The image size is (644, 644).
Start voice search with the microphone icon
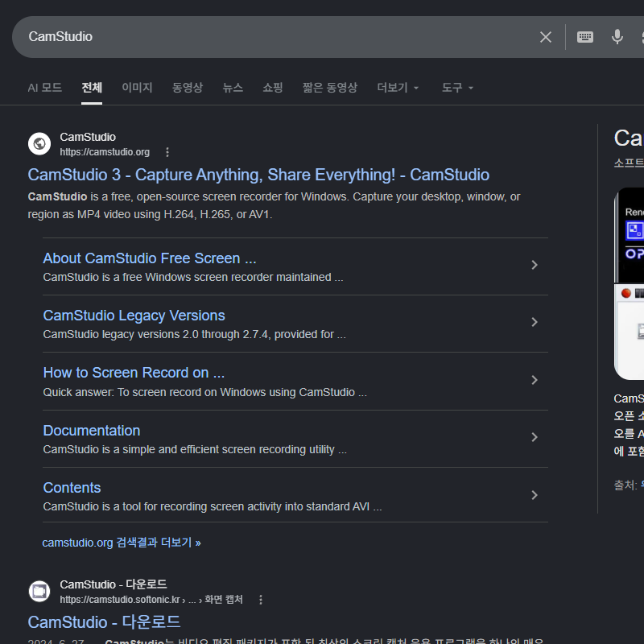pos(617,37)
